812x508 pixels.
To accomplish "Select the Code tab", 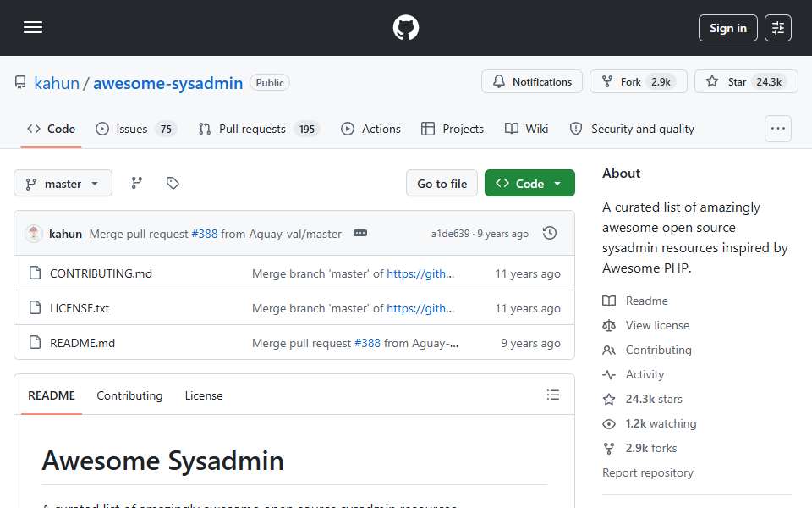I will tap(52, 129).
